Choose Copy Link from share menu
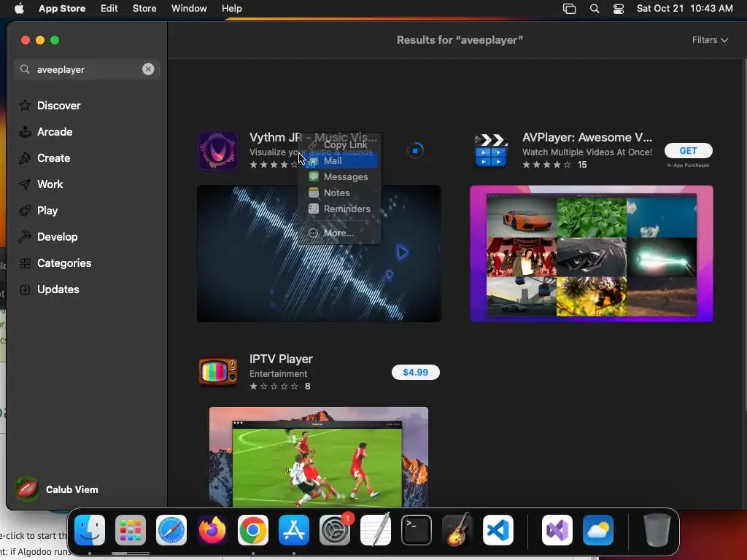The height and width of the screenshot is (560, 747). coord(339,144)
